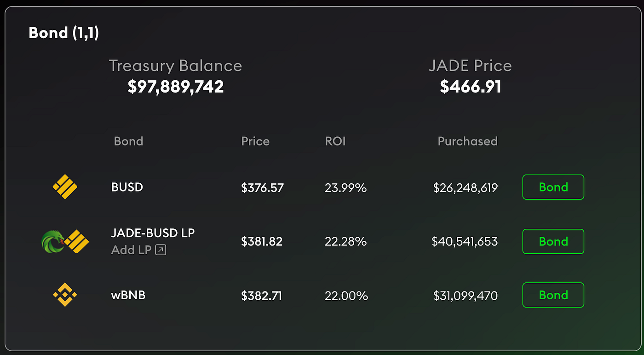
Task: Click the JADE-BUSD LP pair icon
Action: [65, 241]
